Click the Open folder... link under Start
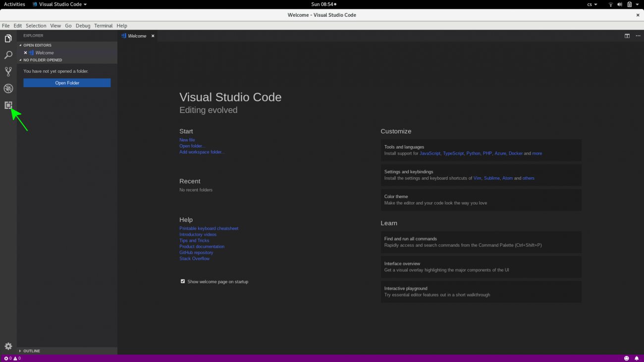The image size is (644, 362). 192,146
